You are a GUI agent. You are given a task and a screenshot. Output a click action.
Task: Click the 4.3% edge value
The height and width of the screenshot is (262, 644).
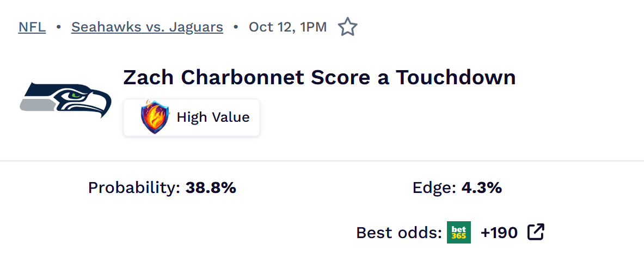click(482, 188)
